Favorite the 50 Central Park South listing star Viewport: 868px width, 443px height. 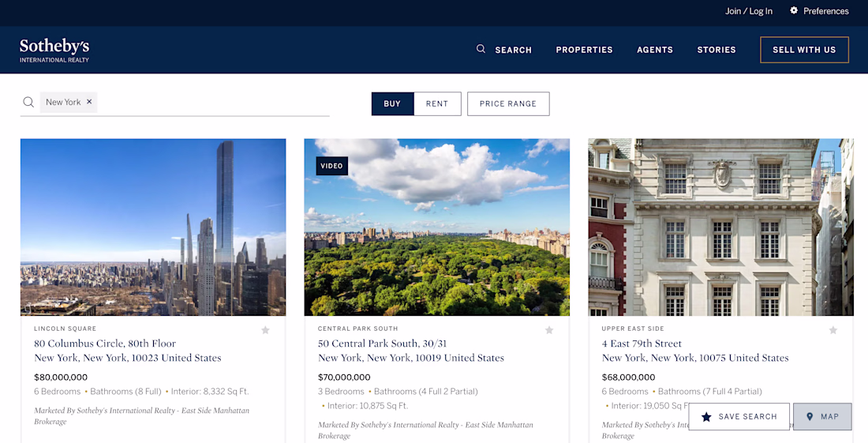coord(549,330)
